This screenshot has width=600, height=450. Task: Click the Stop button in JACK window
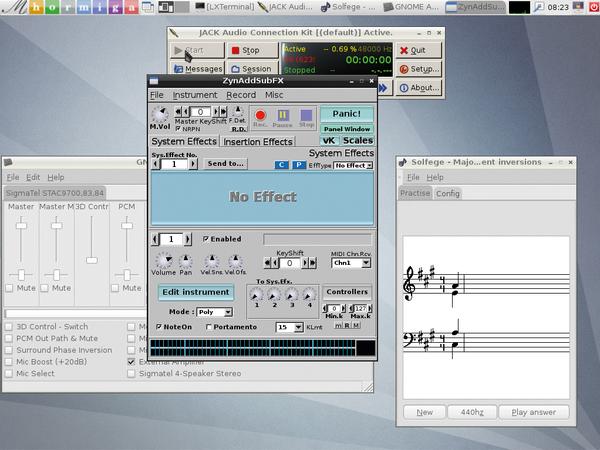(253, 51)
